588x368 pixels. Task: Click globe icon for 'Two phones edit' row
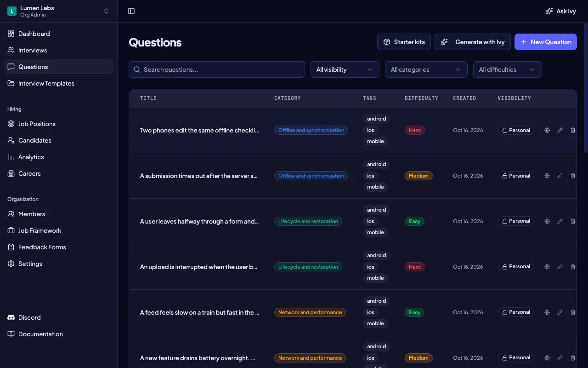547,130
